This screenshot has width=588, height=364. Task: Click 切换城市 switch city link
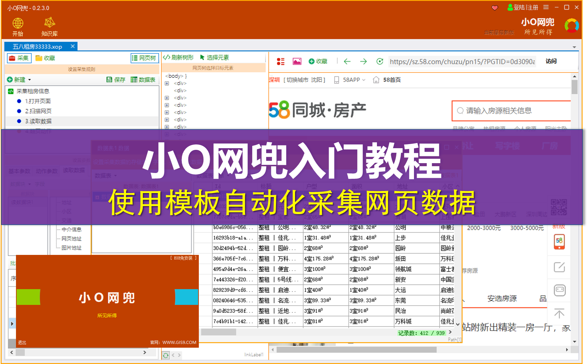[297, 80]
